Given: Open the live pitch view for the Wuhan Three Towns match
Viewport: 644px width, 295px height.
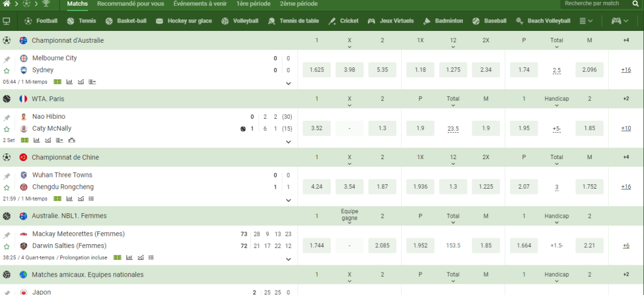Looking at the screenshot, I should click(x=57, y=198).
